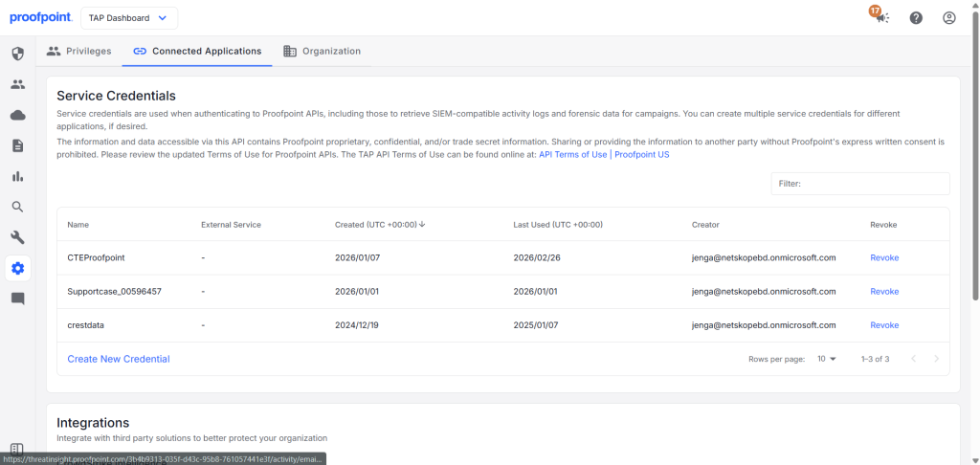Image resolution: width=980 pixels, height=465 pixels.
Task: Revoke the crestdata credential
Action: (x=884, y=325)
